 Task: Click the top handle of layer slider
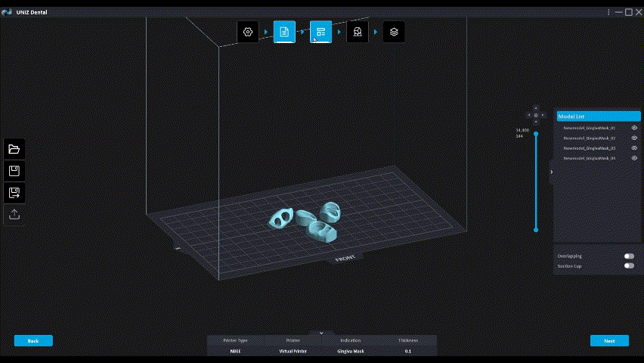point(536,134)
